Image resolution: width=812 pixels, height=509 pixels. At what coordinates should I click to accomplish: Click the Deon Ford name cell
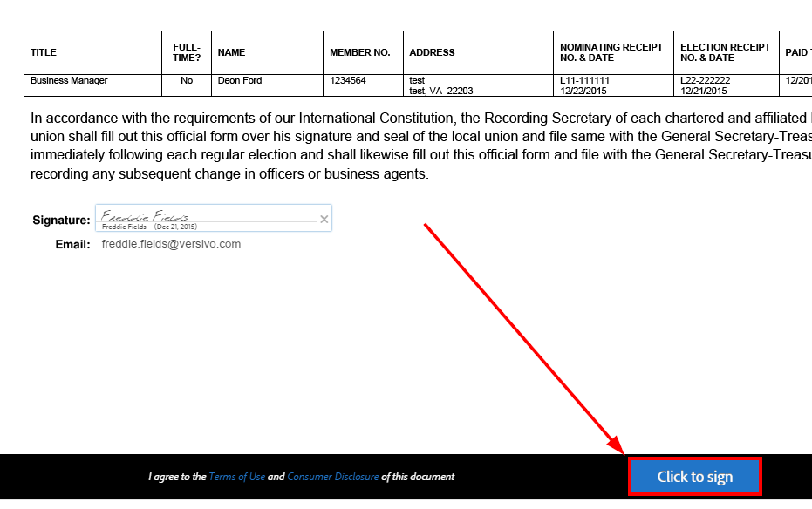click(x=267, y=85)
